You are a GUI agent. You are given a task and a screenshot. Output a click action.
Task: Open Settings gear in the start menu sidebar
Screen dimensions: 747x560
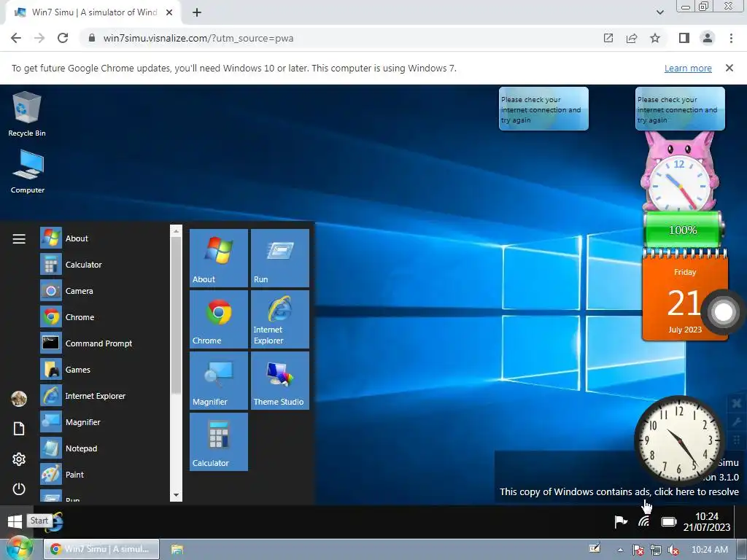coord(19,459)
